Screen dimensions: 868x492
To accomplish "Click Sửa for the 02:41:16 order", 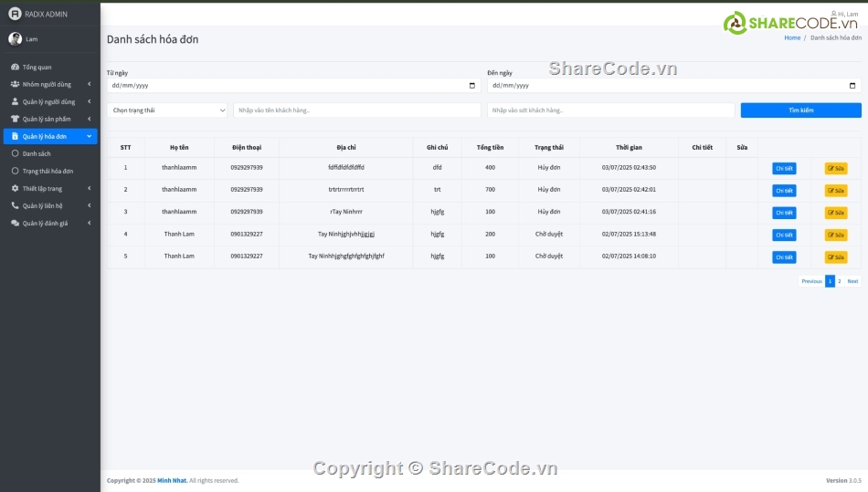I will pyautogui.click(x=836, y=213).
